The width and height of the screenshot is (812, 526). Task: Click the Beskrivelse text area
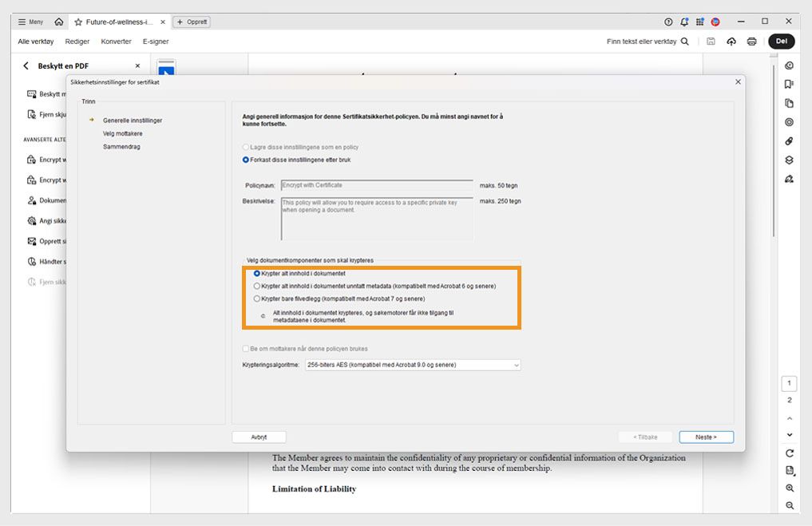377,219
